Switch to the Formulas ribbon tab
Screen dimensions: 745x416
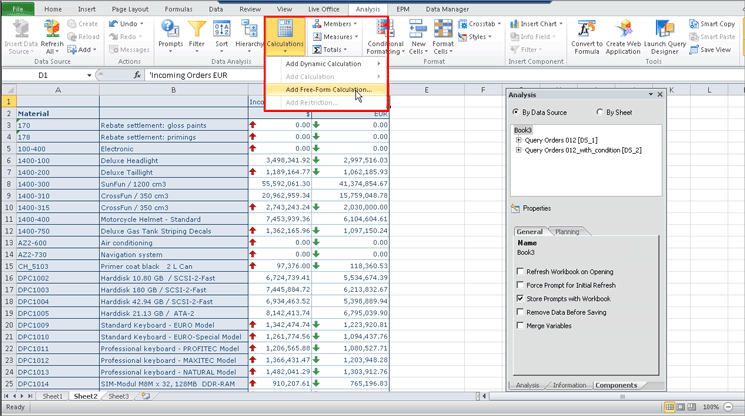pyautogui.click(x=178, y=9)
